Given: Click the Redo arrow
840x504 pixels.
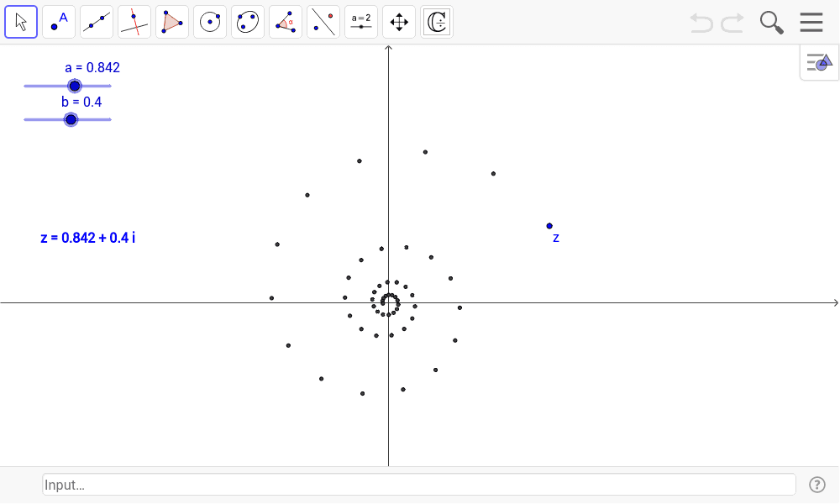Looking at the screenshot, I should (x=730, y=23).
